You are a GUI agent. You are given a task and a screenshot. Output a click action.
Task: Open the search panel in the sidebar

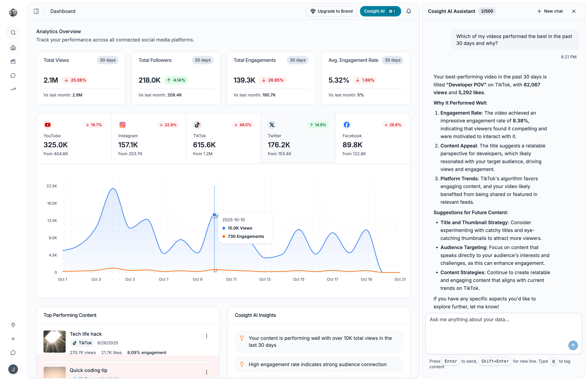(x=13, y=32)
